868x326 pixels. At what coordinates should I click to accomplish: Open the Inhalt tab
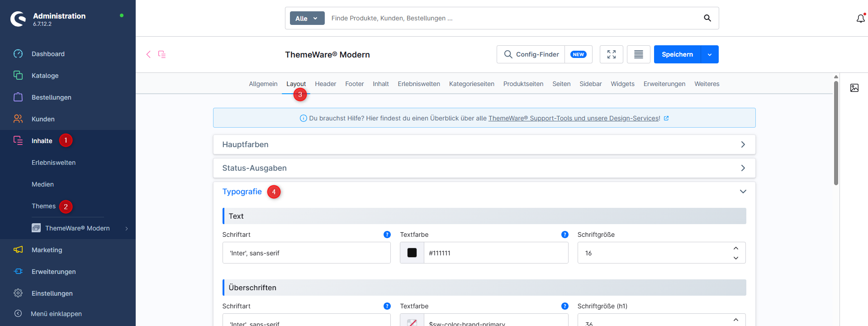pos(381,84)
